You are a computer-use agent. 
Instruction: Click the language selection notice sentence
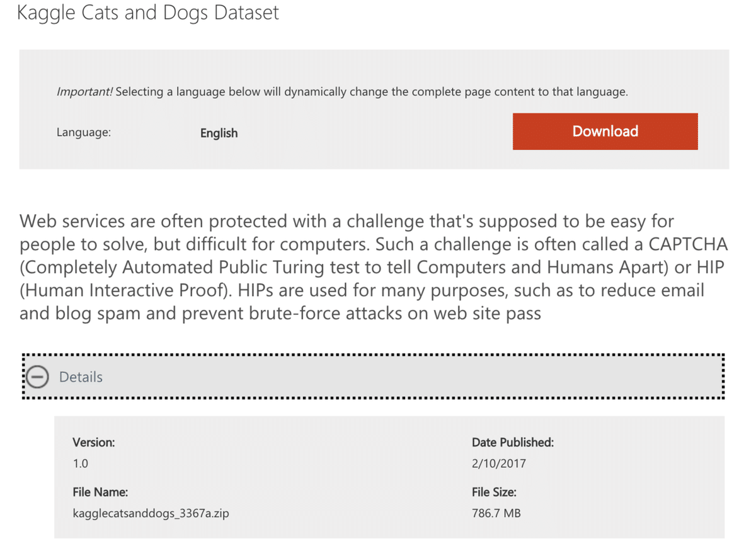[x=372, y=92]
